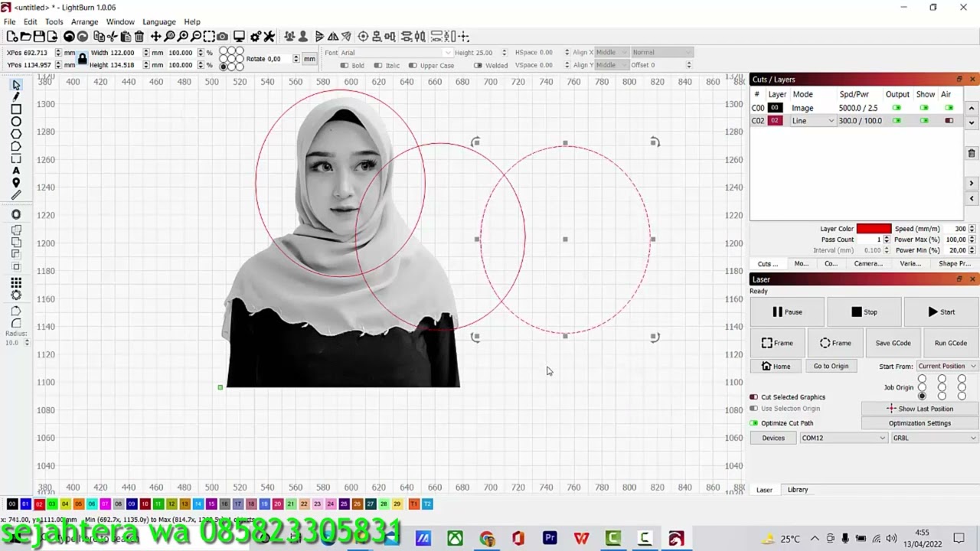This screenshot has height=551, width=980.
Task: Open the COM12 port dropdown
Action: 843,438
